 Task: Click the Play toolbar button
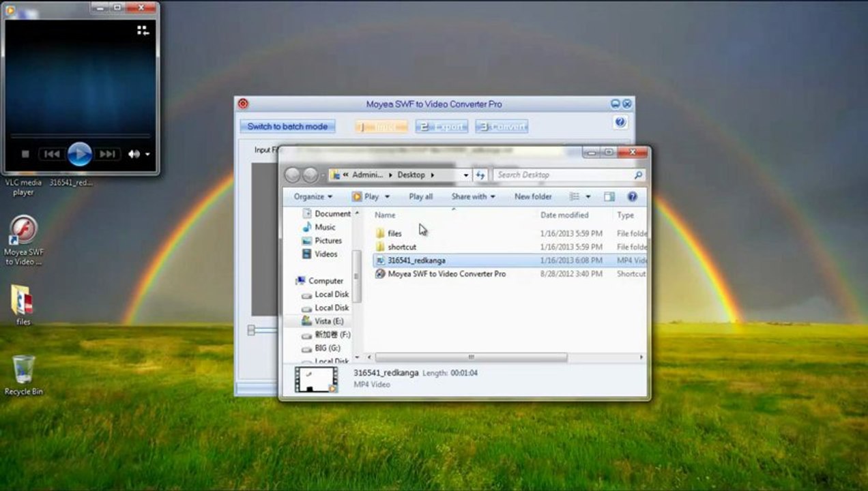click(366, 196)
